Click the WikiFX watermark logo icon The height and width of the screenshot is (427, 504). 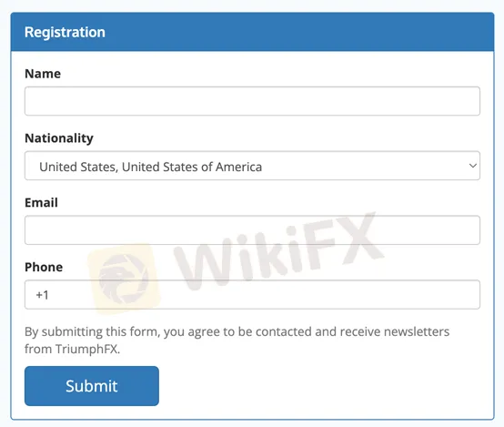coord(125,279)
